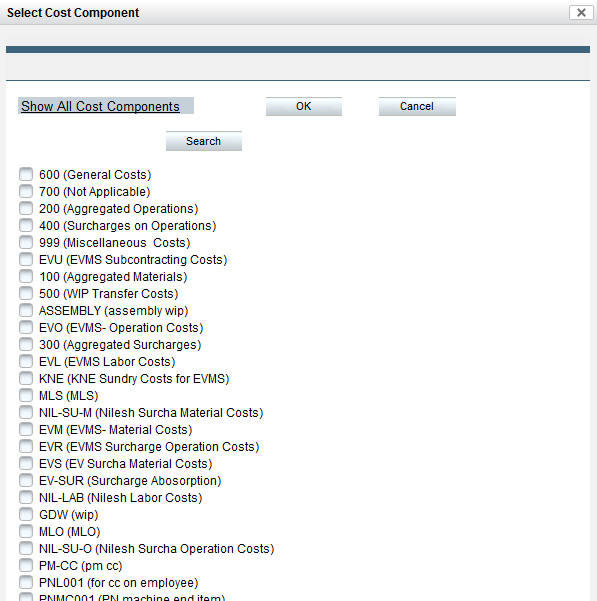Close the Select Cost Component dialog
Image resolution: width=597 pixels, height=601 pixels.
581,13
